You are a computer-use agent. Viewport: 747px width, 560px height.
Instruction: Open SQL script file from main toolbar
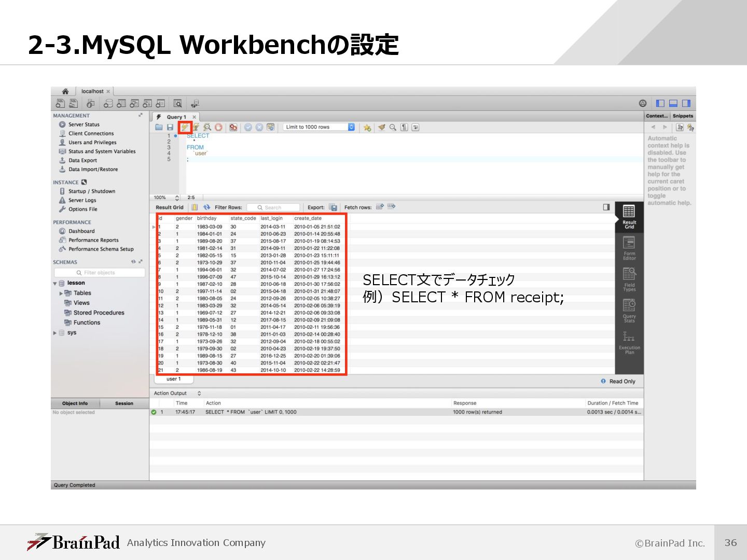pyautogui.click(x=74, y=103)
